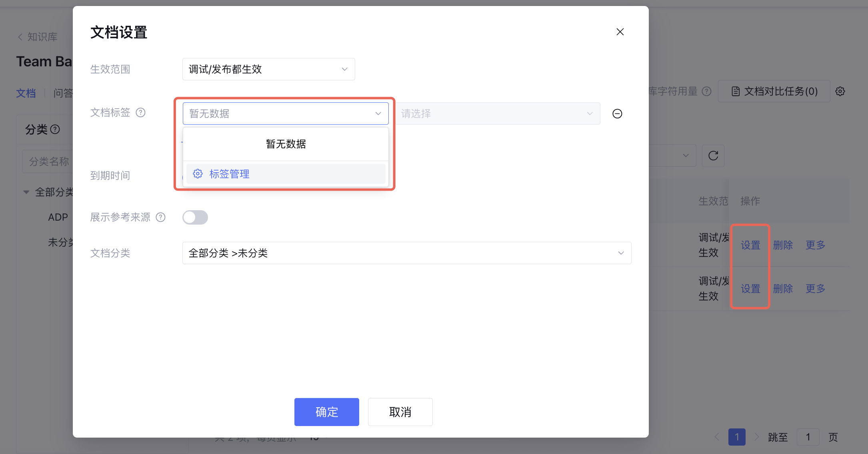Collapse the 全部分类 tree node
The image size is (868, 454).
[26, 192]
